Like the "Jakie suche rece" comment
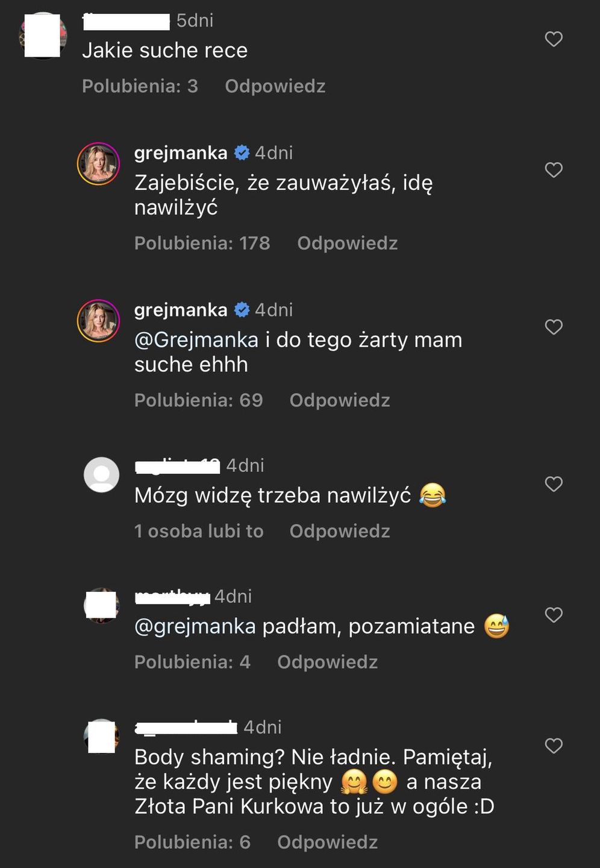This screenshot has height=868, width=600. point(553,39)
